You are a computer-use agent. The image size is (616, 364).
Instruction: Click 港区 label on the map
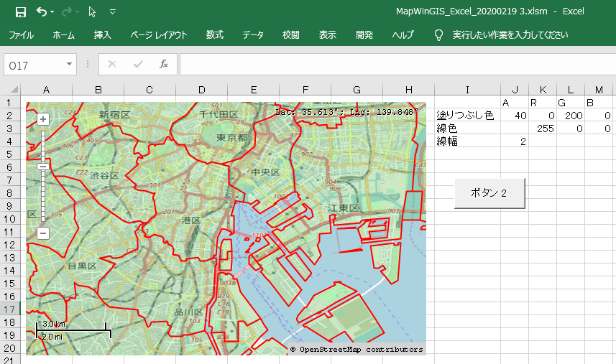pos(191,220)
